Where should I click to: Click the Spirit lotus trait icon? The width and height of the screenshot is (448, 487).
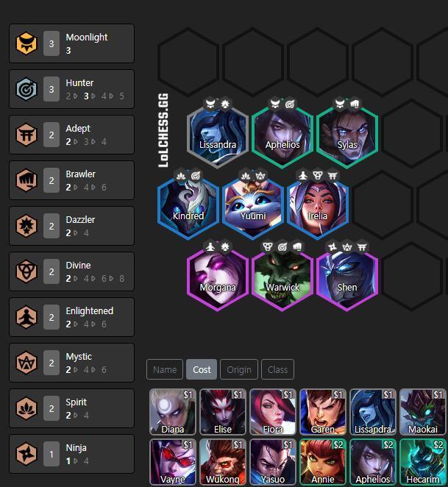point(26,408)
